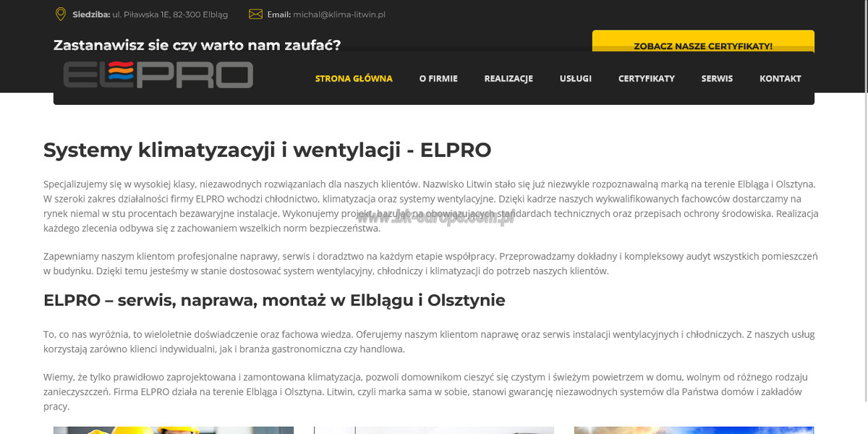Click the location pin icon near Siedziba
This screenshot has width=868, height=434.
61,14
